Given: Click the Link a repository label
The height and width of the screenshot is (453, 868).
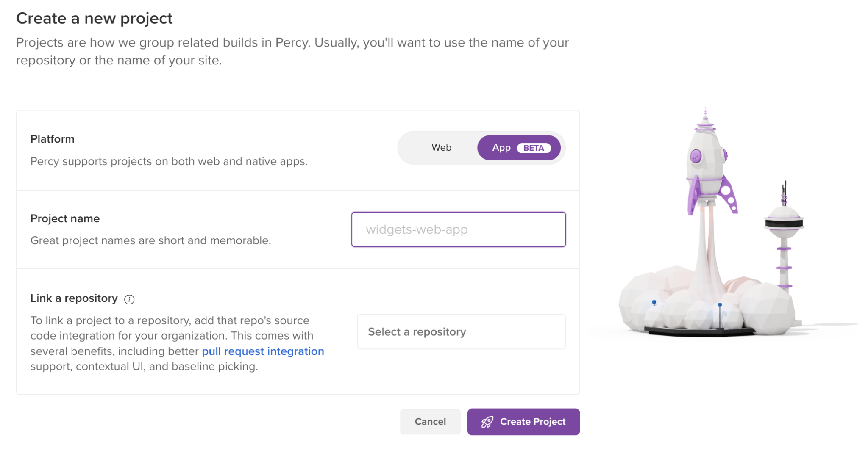Looking at the screenshot, I should point(74,298).
